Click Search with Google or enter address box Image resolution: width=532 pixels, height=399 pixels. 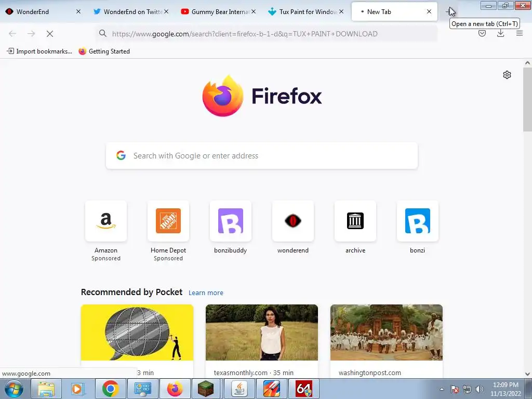pos(262,156)
